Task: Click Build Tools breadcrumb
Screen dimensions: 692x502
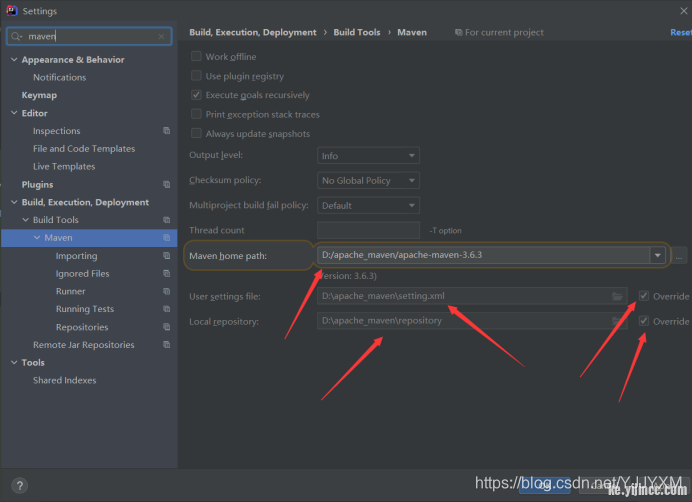Action: 357,32
